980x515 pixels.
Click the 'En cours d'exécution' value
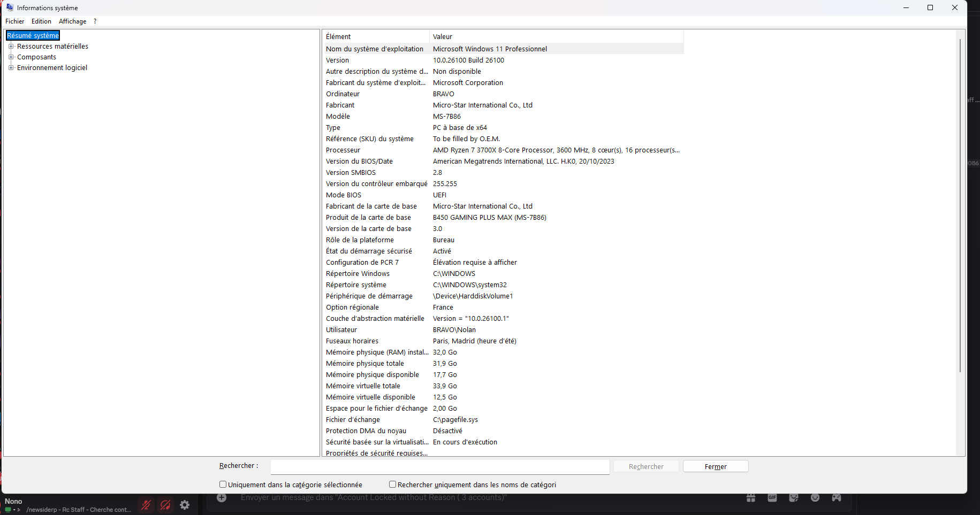point(465,442)
